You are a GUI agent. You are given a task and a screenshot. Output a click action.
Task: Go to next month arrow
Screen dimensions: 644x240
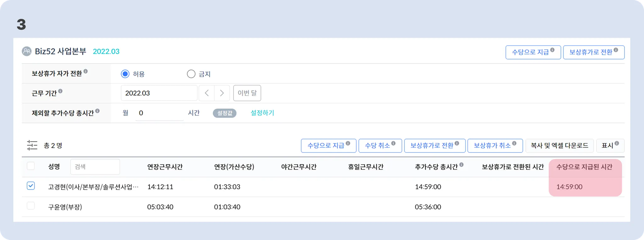point(222,93)
